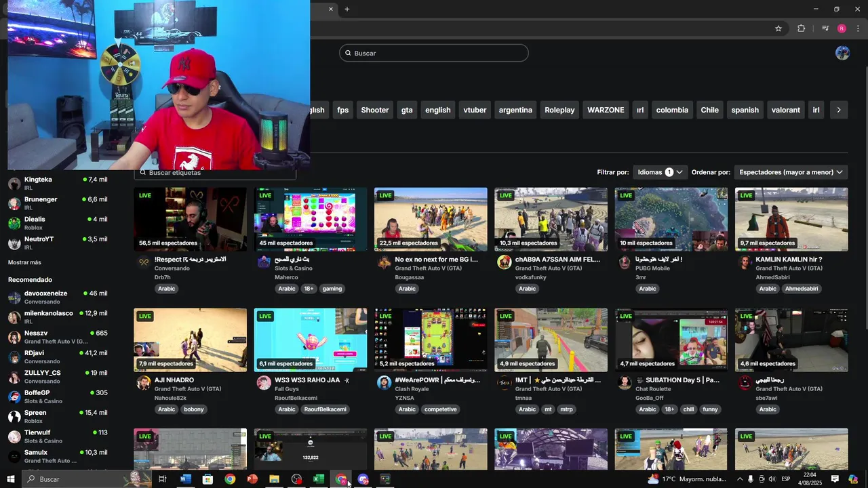This screenshot has height=488, width=868.
Task: Click the vodkafunky channel avatar
Action: (504, 262)
